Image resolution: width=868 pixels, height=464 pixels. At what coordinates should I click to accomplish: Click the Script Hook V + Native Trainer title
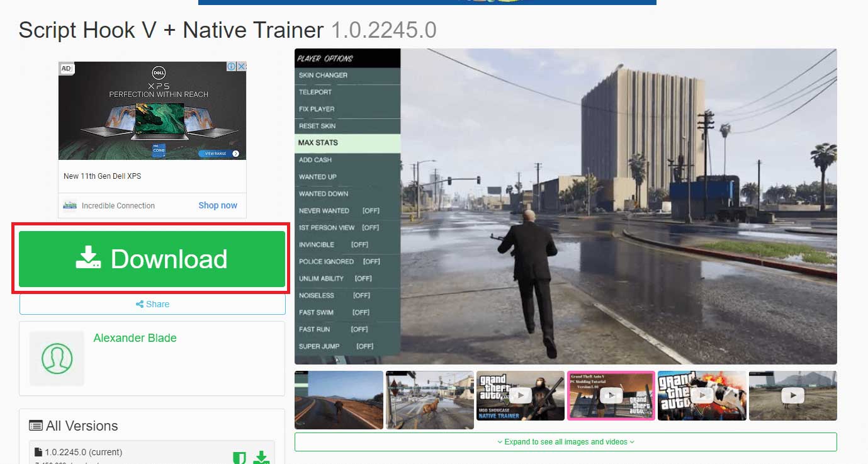[171, 30]
